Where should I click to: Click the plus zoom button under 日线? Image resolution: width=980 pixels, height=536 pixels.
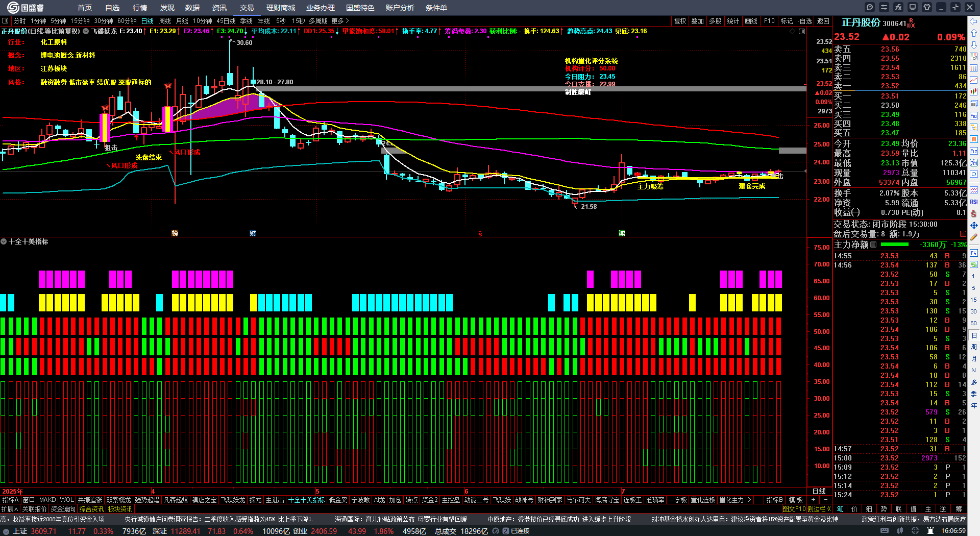coord(814,500)
